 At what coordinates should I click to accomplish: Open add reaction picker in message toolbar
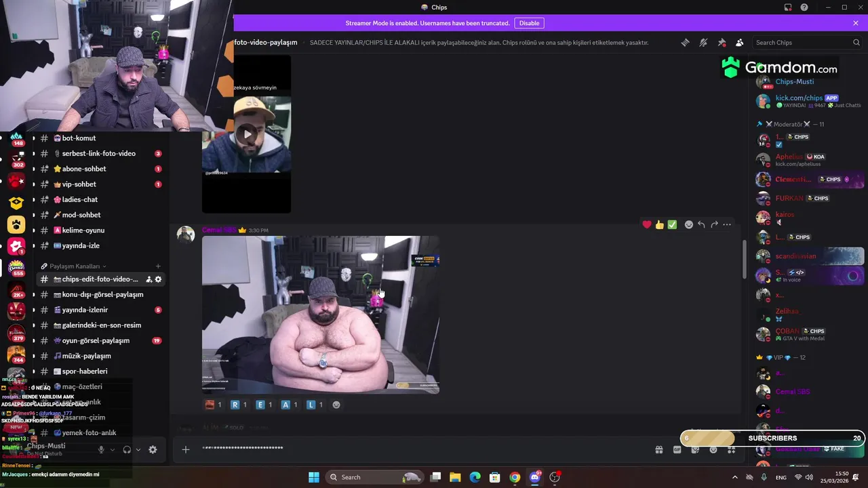[688, 224]
